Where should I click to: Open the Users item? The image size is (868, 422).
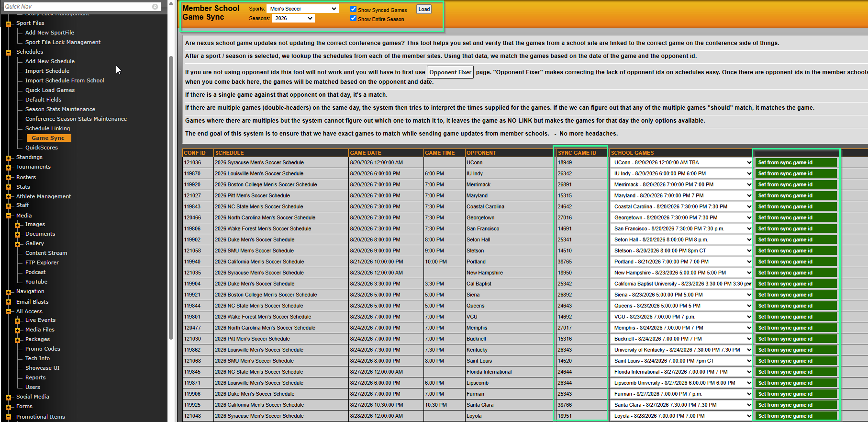(x=33, y=387)
